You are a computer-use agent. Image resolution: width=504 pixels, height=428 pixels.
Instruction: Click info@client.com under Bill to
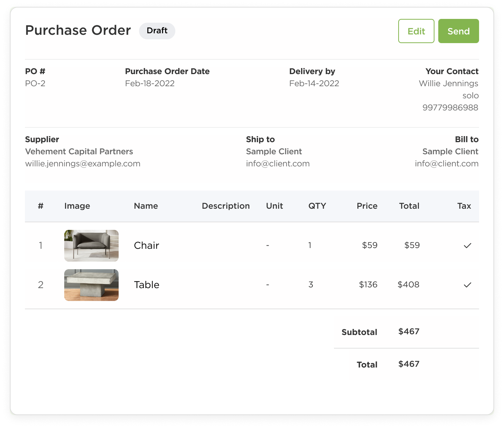[447, 163]
